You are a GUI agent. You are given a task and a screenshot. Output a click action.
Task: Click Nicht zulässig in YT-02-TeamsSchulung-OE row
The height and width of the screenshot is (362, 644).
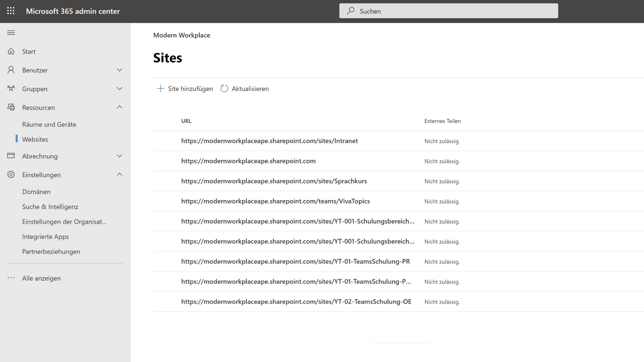click(x=442, y=302)
